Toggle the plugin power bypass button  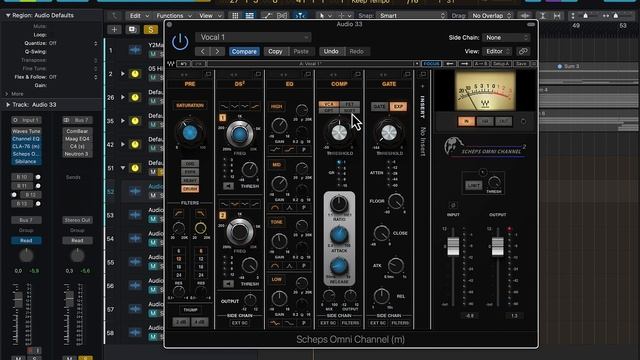point(180,42)
